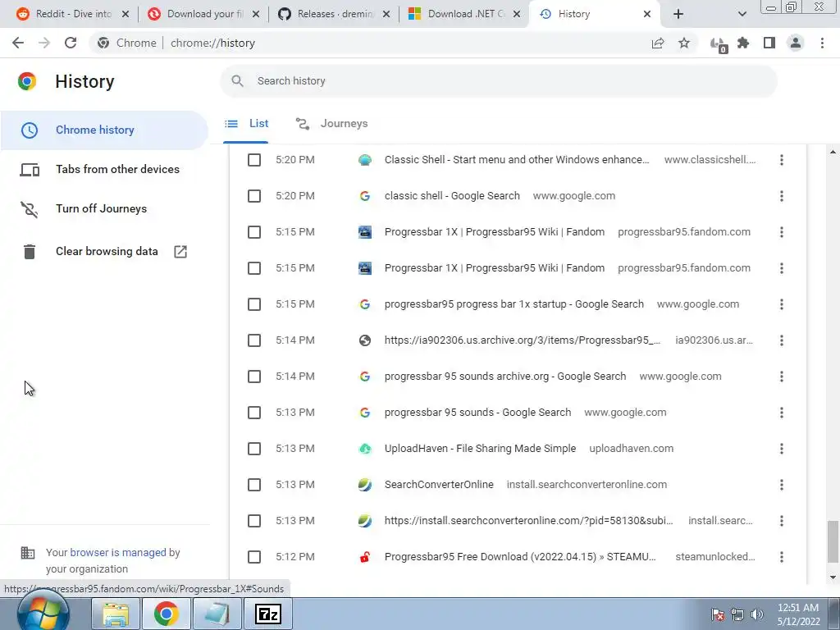Bookmark this page with the star icon
The image size is (840, 630).
click(x=684, y=43)
